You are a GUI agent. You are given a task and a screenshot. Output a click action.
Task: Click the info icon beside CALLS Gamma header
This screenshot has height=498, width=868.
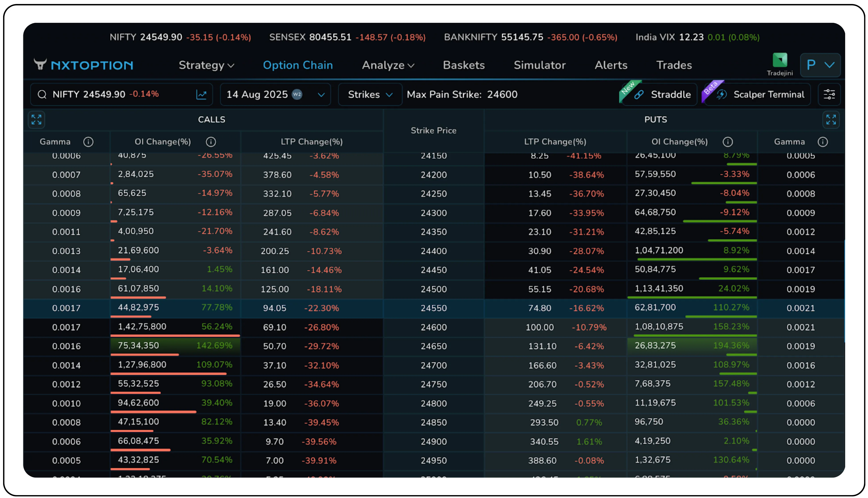click(x=89, y=142)
